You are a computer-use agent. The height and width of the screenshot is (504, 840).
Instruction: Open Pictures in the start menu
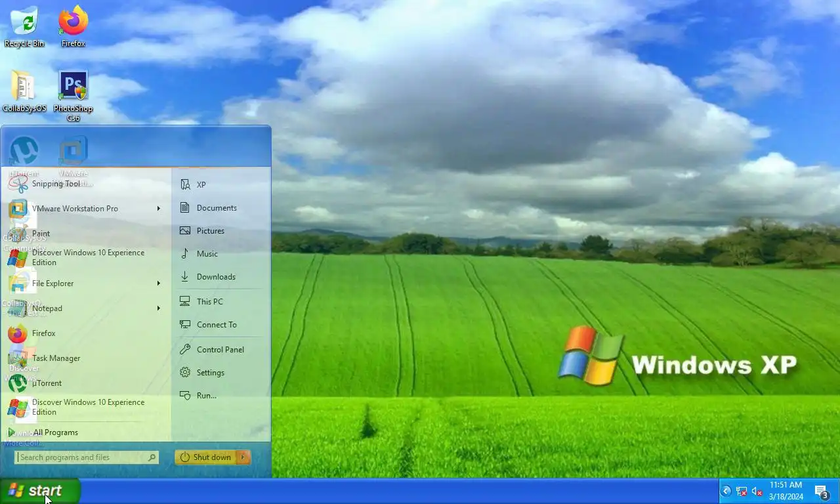coord(220,231)
